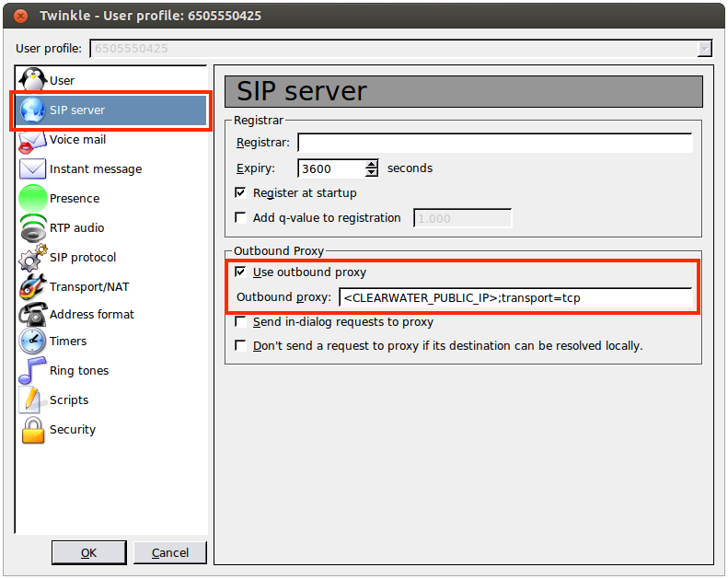Viewport: 728px width, 579px height.
Task: Increase Expiry seconds with up arrow
Action: (372, 164)
